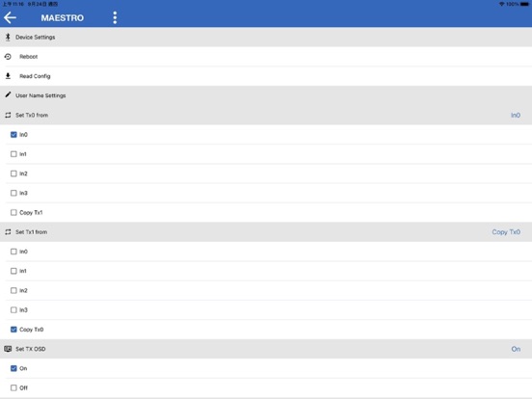This screenshot has width=532, height=399.
Task: Check the Copy Tx1 checkbox
Action: pyautogui.click(x=13, y=212)
